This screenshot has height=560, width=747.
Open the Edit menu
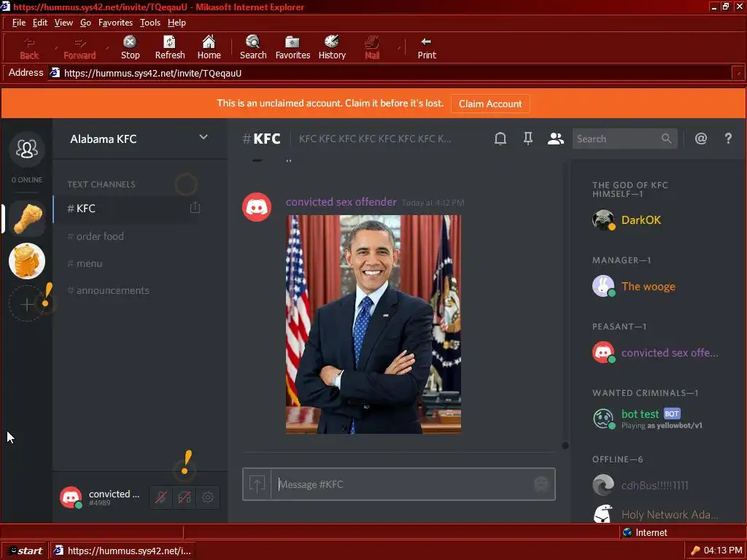pos(39,23)
